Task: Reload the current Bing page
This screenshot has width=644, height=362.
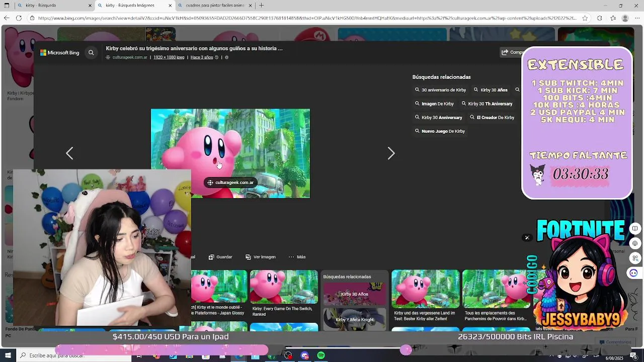Action: [x=19, y=18]
